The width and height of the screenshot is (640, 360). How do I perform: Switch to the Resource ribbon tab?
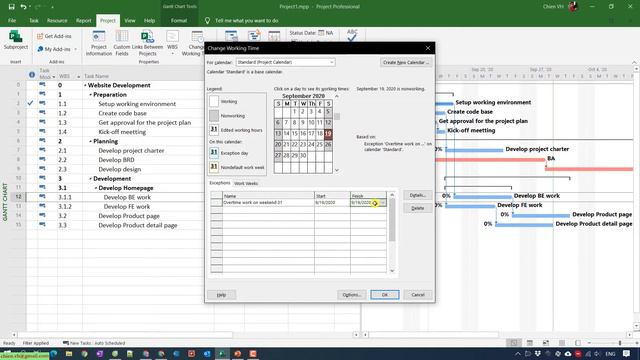coord(57,20)
